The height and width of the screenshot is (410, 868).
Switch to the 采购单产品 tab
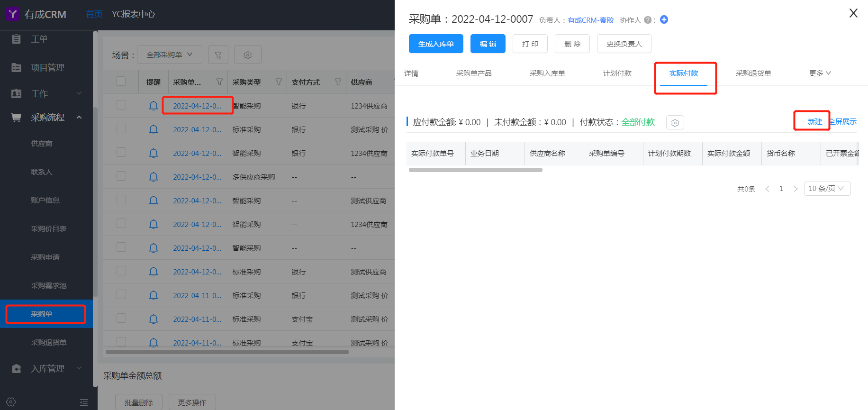tap(474, 73)
